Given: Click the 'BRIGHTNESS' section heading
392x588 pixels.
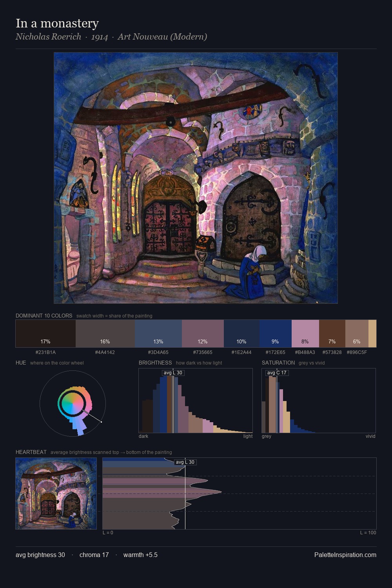Looking at the screenshot, I should (155, 363).
